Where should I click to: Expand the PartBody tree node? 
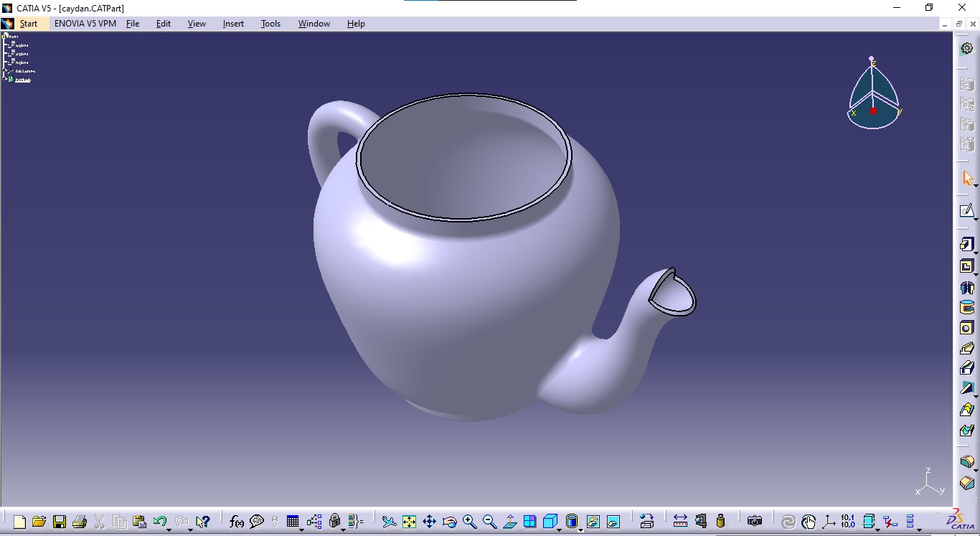tap(5, 80)
